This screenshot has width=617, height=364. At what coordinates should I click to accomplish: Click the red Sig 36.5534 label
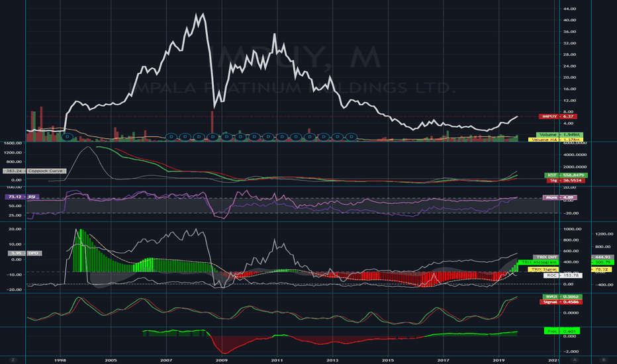click(x=566, y=180)
